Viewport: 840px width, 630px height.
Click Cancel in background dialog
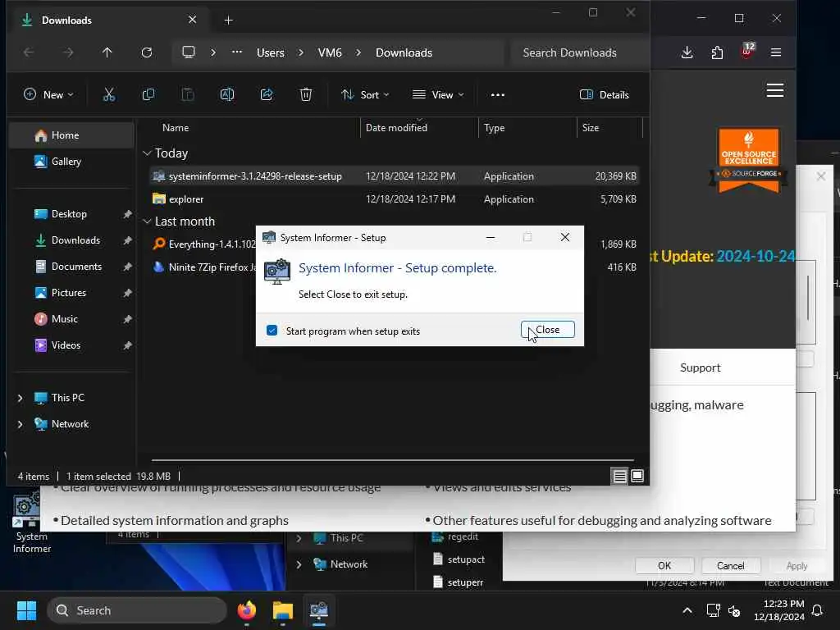click(731, 566)
